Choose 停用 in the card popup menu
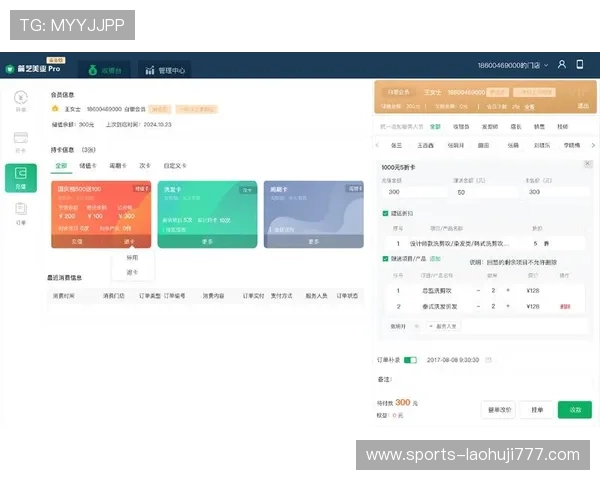 [x=132, y=258]
